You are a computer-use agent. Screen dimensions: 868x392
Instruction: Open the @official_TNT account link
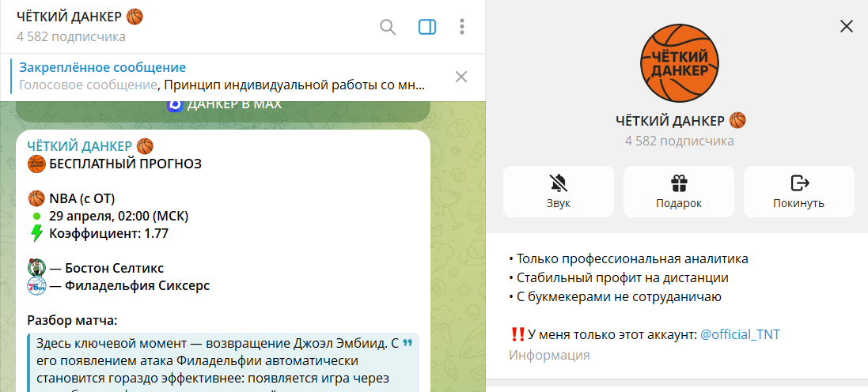(x=740, y=334)
